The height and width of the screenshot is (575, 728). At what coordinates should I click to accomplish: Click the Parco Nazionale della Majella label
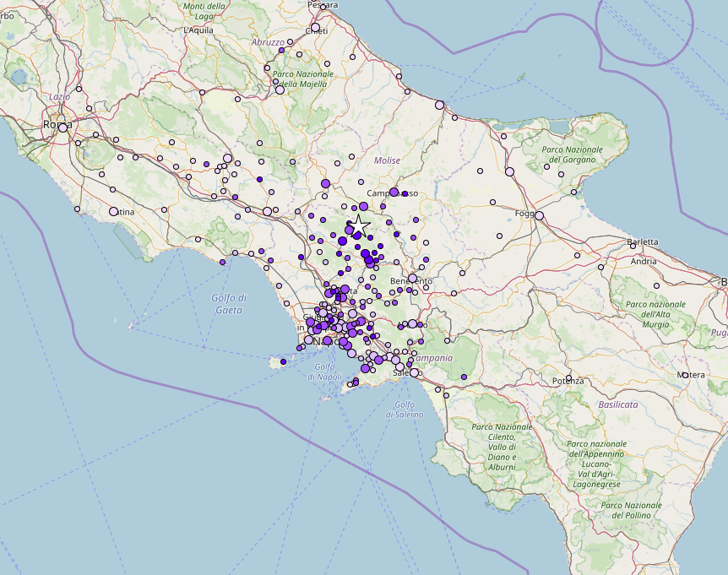point(302,79)
